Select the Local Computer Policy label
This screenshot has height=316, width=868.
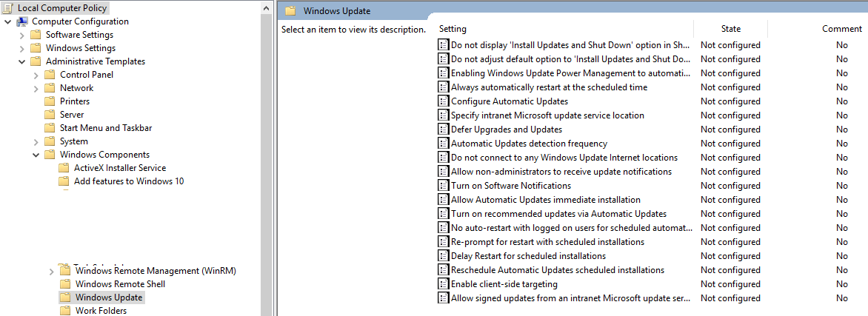(62, 7)
